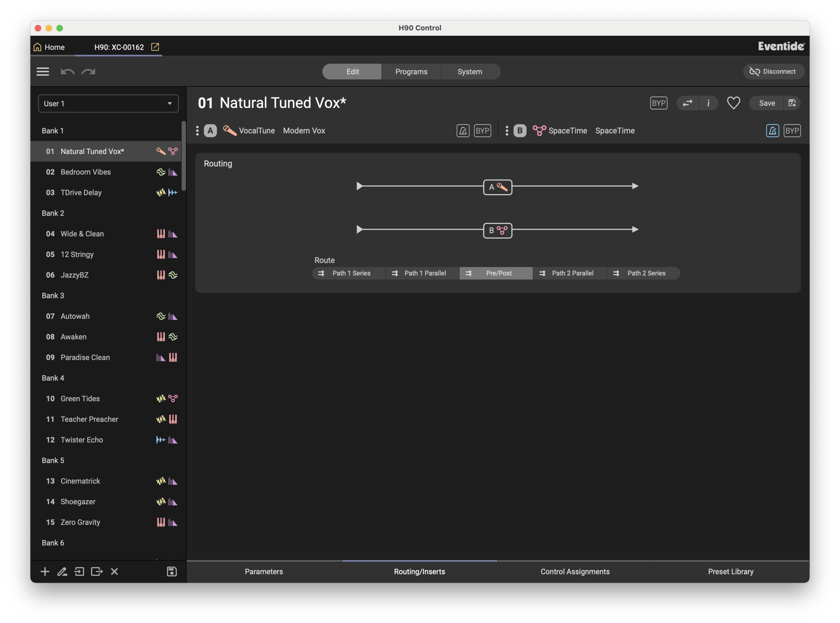Viewport: 840px width, 623px height.
Task: Open the hamburger menu
Action: (43, 72)
